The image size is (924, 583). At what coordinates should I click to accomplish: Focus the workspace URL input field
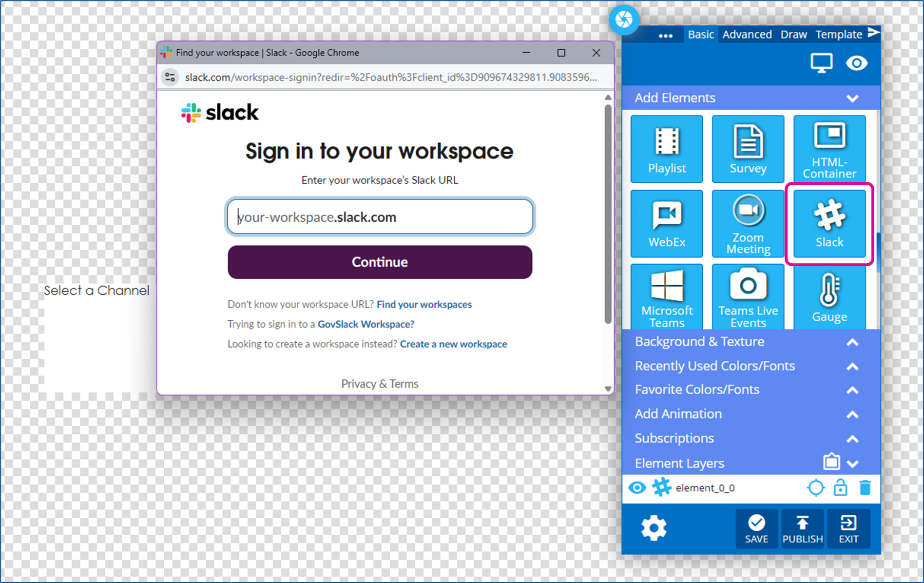pyautogui.click(x=380, y=216)
